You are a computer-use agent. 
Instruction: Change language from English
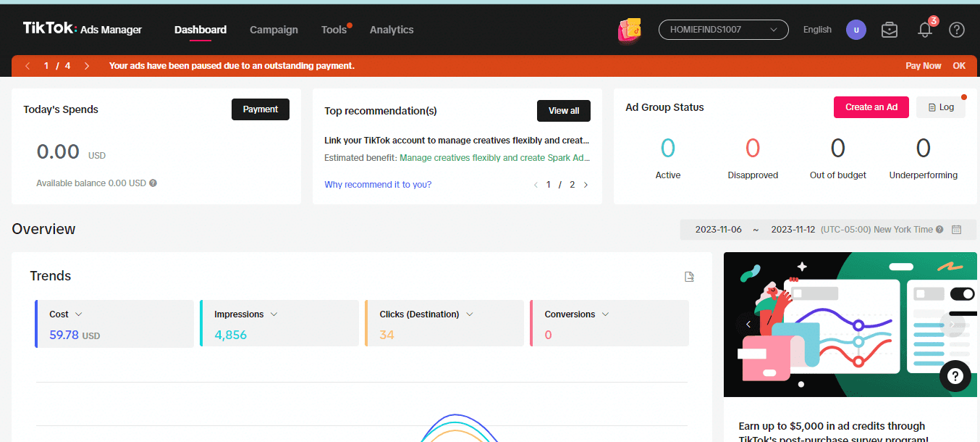tap(817, 30)
